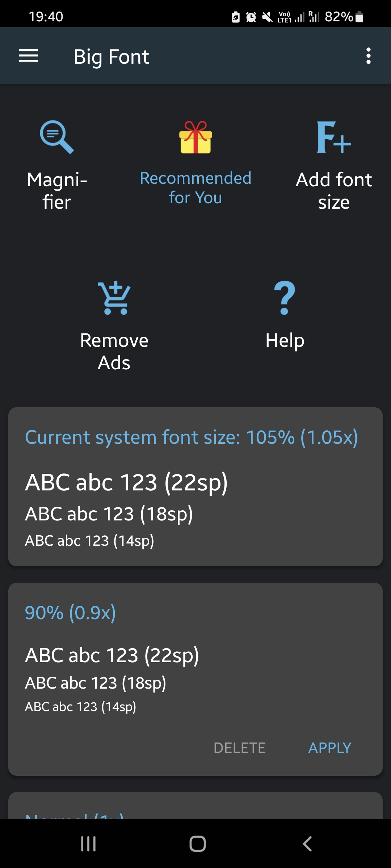The image size is (391, 868).
Task: Tap the Remove Ads shopping cart icon
Action: 114,298
